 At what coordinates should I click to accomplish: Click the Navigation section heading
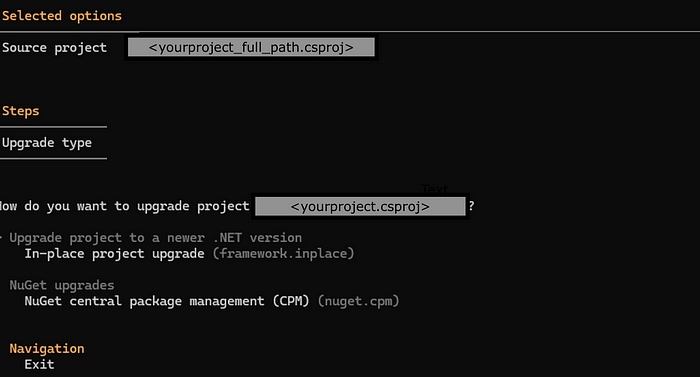tap(47, 348)
